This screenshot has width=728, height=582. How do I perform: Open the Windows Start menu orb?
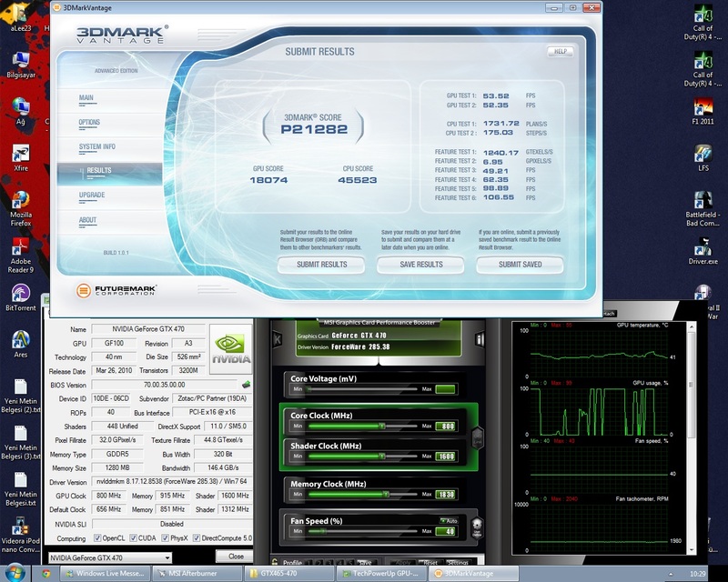tap(15, 573)
